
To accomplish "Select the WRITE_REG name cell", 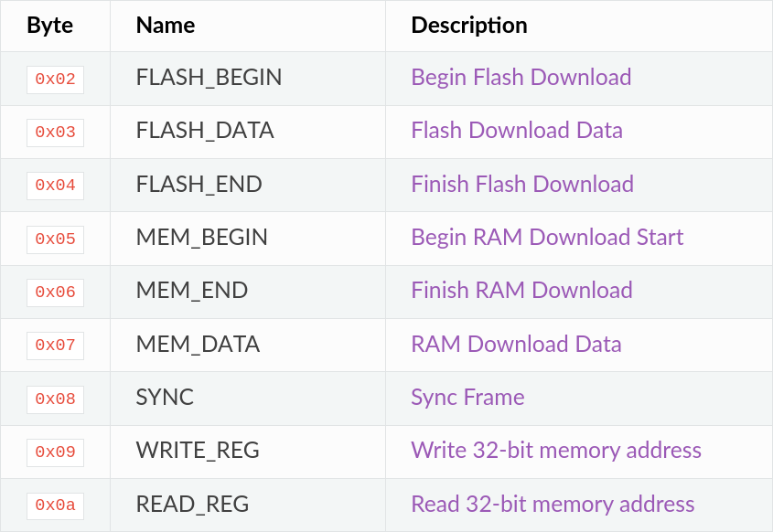I will click(x=198, y=451).
